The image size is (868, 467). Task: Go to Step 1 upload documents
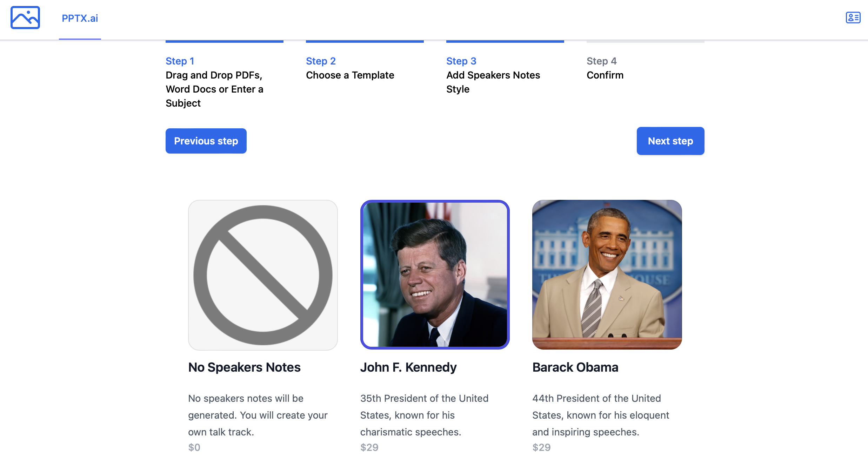(x=214, y=82)
